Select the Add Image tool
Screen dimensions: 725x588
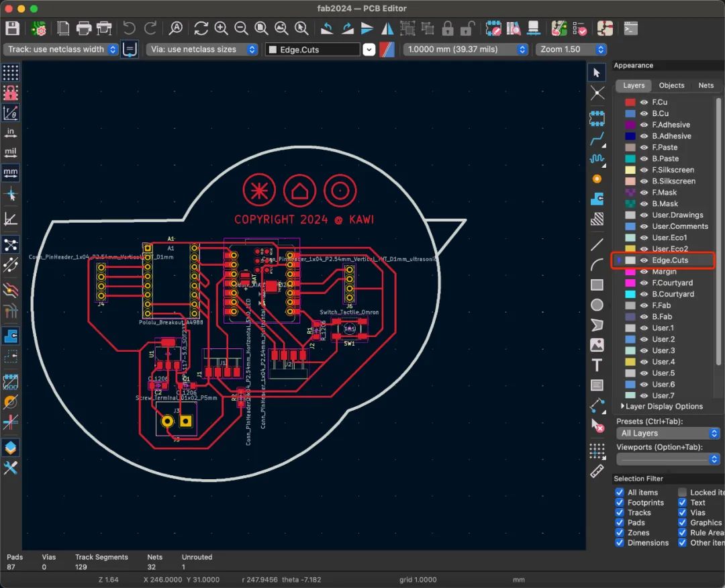(597, 345)
